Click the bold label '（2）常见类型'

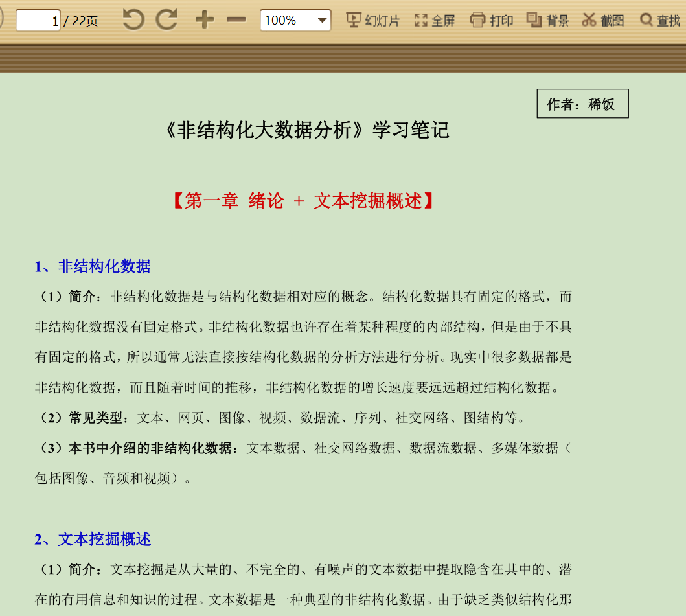click(x=82, y=418)
